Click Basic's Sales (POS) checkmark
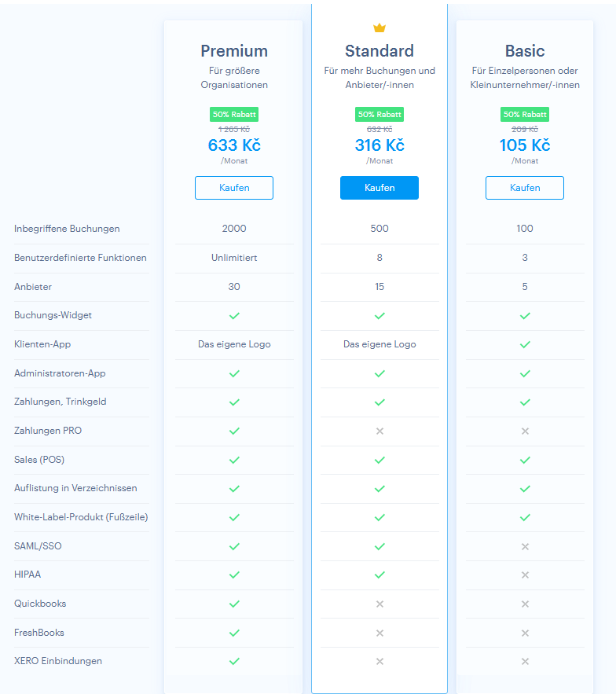616x694 pixels. (525, 460)
